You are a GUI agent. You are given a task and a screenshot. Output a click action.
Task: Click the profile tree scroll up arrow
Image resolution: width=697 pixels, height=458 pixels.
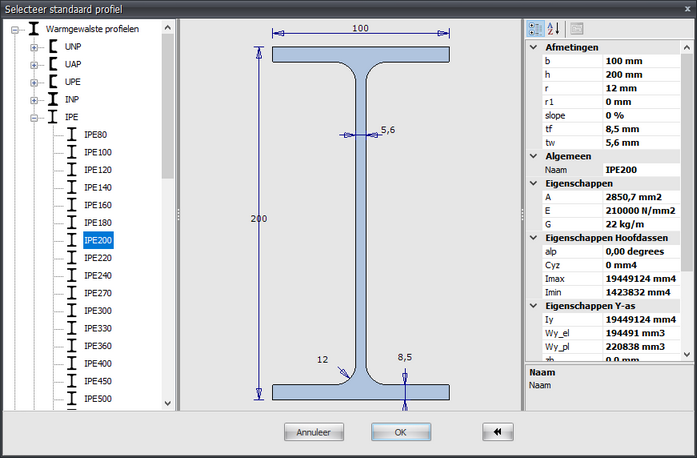pyautogui.click(x=168, y=28)
